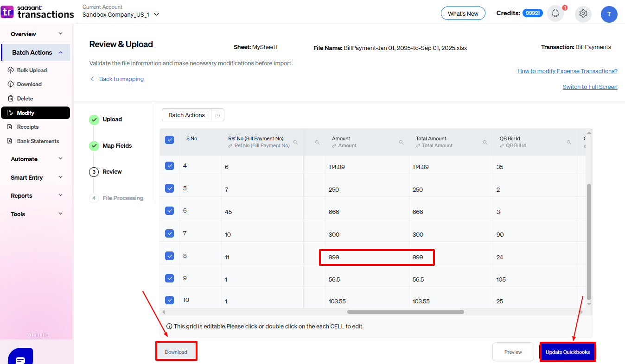Open the How to modify Expense Transactions link
625x364 pixels.
pyautogui.click(x=567, y=71)
